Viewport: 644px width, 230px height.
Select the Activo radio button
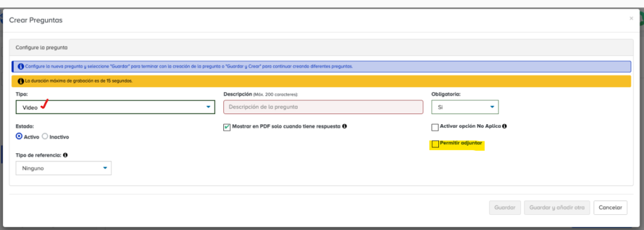click(x=19, y=136)
